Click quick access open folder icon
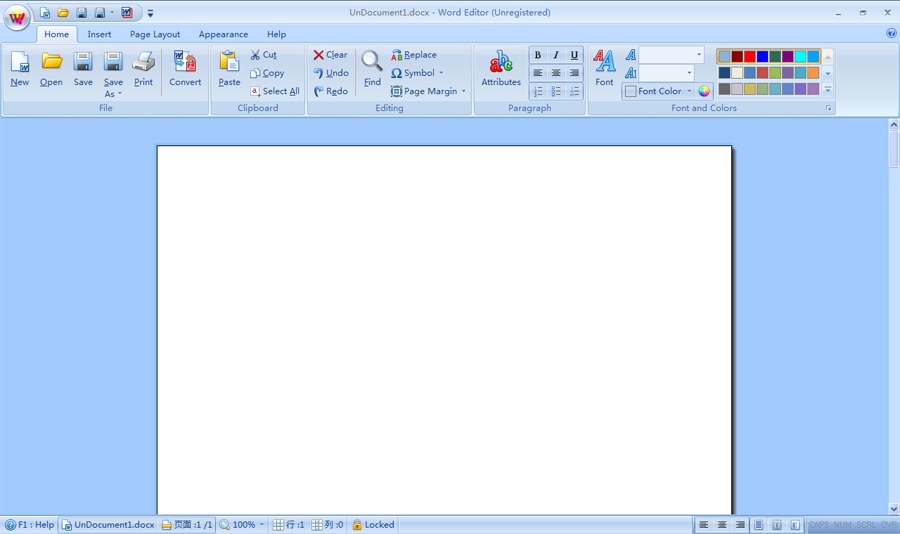Viewport: 900px width, 534px height. click(63, 13)
